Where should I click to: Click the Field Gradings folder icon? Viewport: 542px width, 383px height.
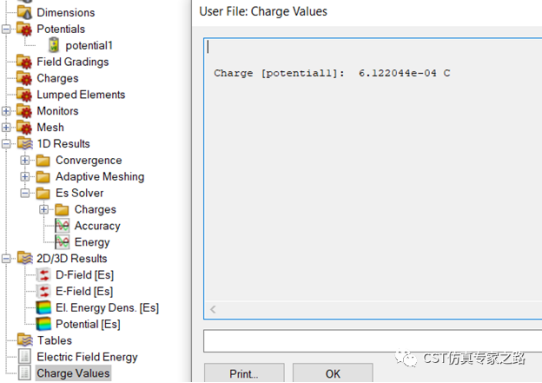(25, 62)
